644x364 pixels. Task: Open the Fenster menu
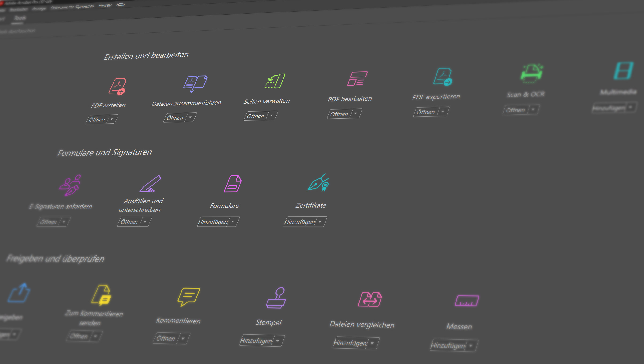[x=105, y=5]
